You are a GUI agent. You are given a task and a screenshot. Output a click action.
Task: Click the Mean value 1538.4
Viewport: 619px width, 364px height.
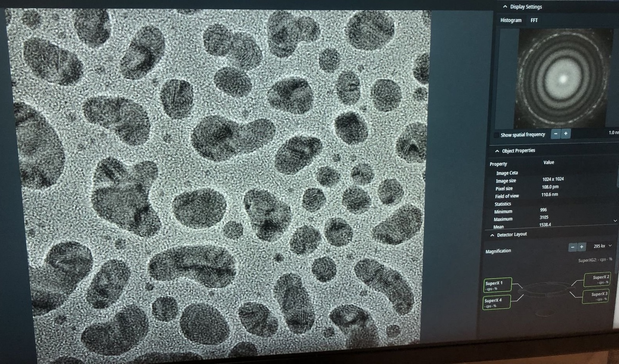(x=545, y=225)
